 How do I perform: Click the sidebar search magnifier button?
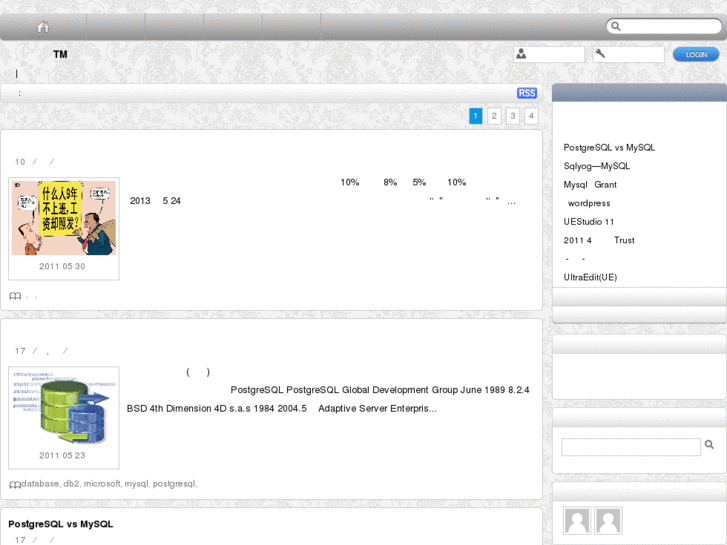(709, 444)
